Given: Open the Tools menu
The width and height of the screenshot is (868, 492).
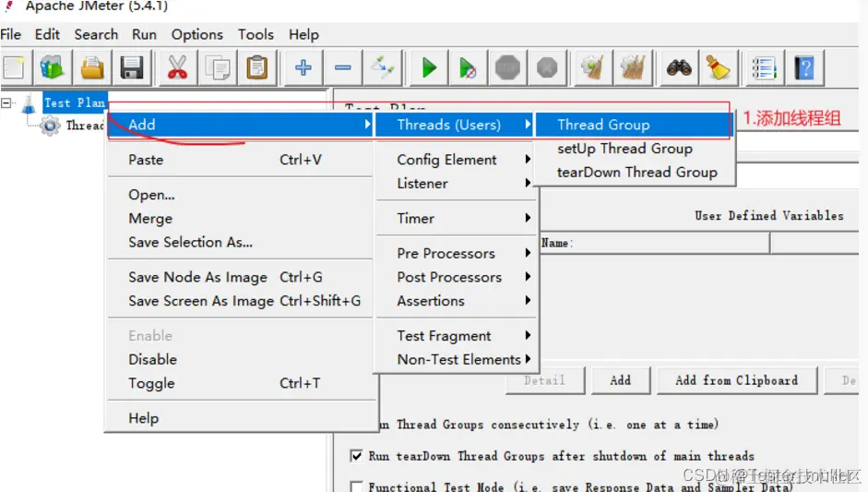Looking at the screenshot, I should click(256, 34).
